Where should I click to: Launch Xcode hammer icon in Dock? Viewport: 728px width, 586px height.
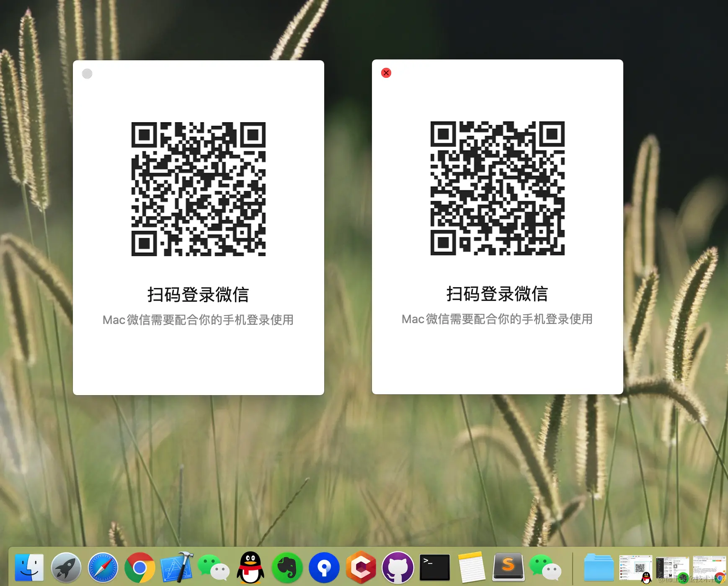click(x=177, y=568)
